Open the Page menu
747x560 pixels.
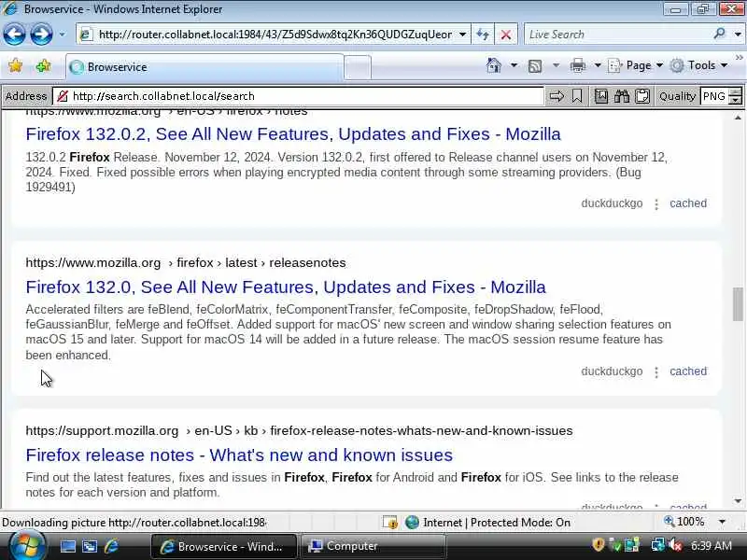[x=635, y=65]
